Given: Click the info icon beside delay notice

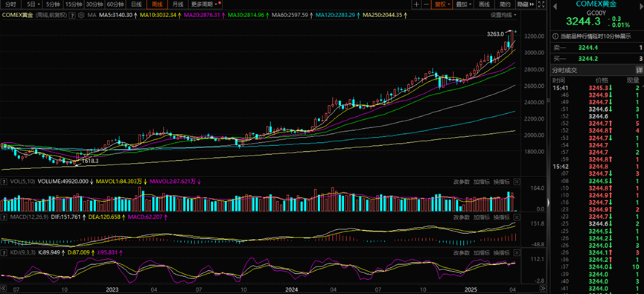Looking at the screenshot, I should [x=555, y=36].
